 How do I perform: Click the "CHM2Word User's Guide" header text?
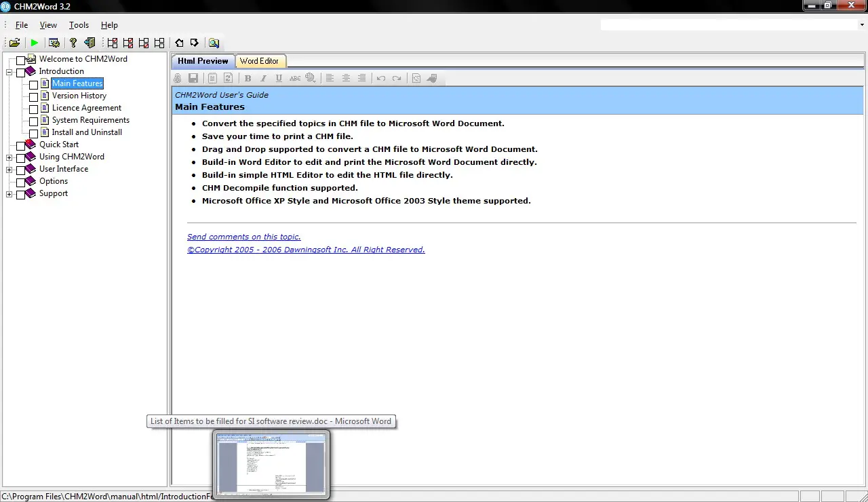[222, 95]
